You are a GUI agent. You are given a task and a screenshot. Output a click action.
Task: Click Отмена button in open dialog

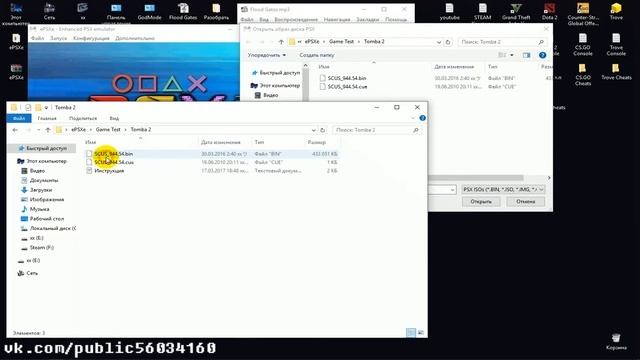(525, 202)
